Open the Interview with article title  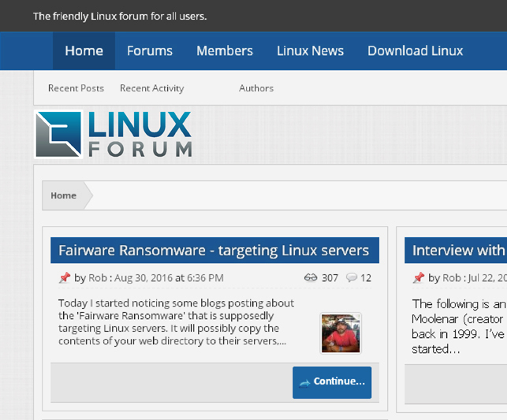457,251
